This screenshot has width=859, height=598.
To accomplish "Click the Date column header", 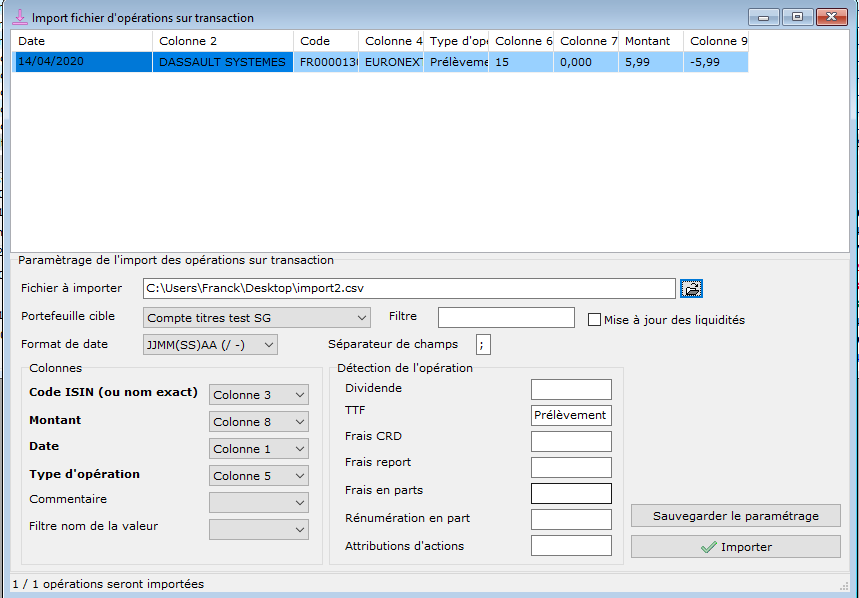I will (82, 41).
